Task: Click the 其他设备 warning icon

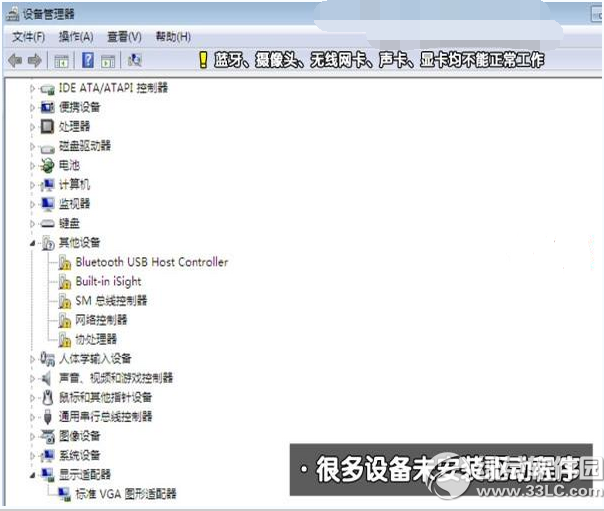Action: [48, 243]
